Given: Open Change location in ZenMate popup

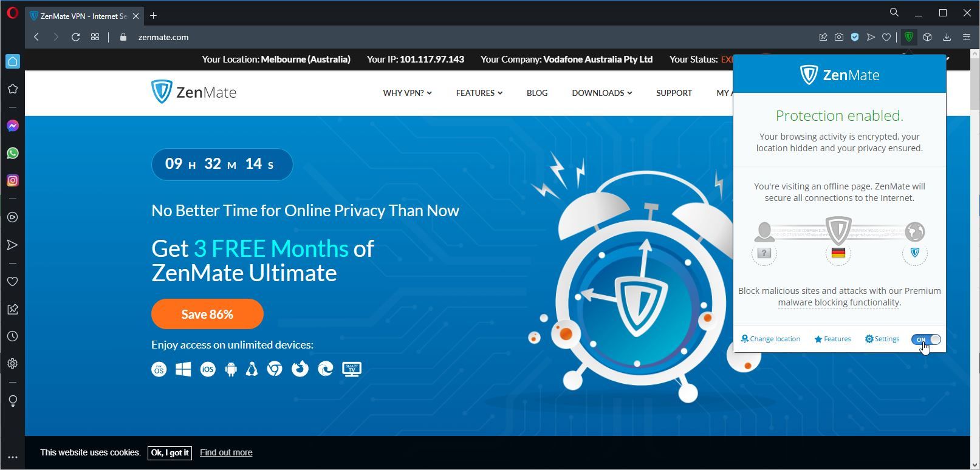Looking at the screenshot, I should pyautogui.click(x=770, y=339).
